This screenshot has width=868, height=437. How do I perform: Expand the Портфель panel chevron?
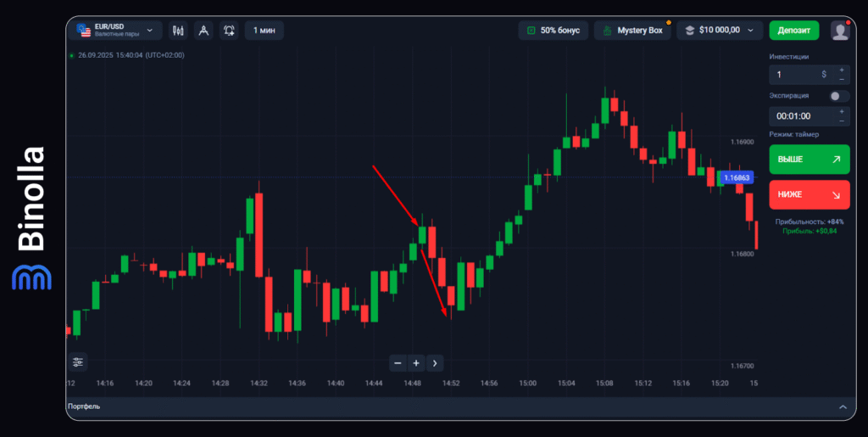842,407
